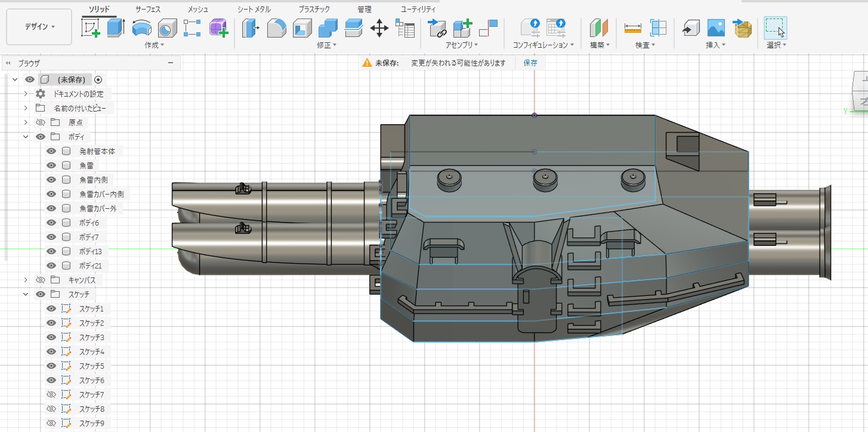Show the hidden スケッチ8 sketch
The height and width of the screenshot is (432, 868).
[x=51, y=409]
